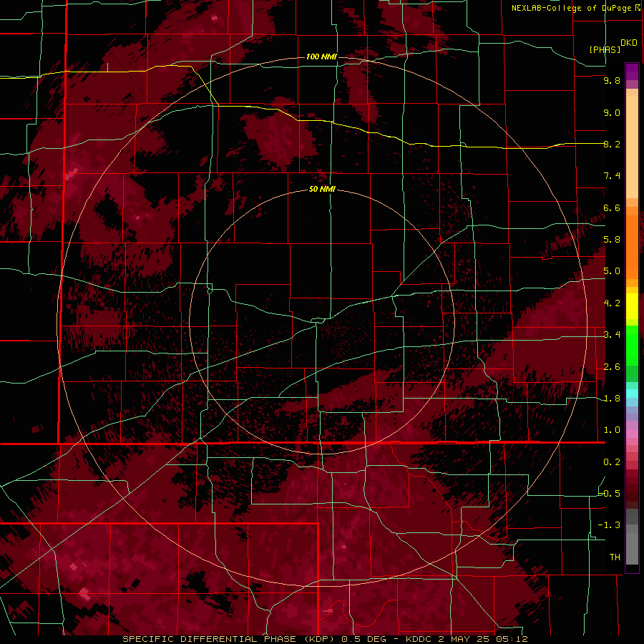Click the 8.2 value on color scale
Viewport: 644px width, 644px height.
click(x=612, y=144)
